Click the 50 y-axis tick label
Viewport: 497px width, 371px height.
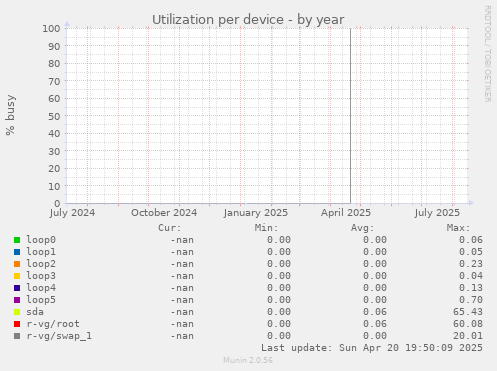point(54,116)
